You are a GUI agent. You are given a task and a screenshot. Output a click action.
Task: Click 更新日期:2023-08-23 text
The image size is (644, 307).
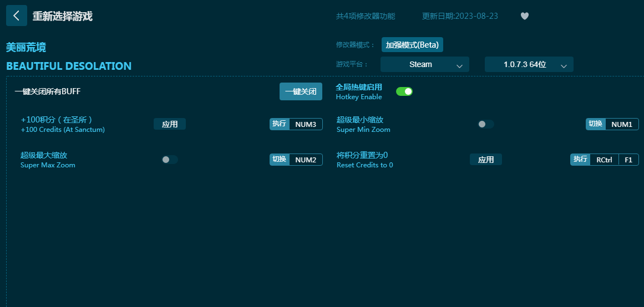460,16
